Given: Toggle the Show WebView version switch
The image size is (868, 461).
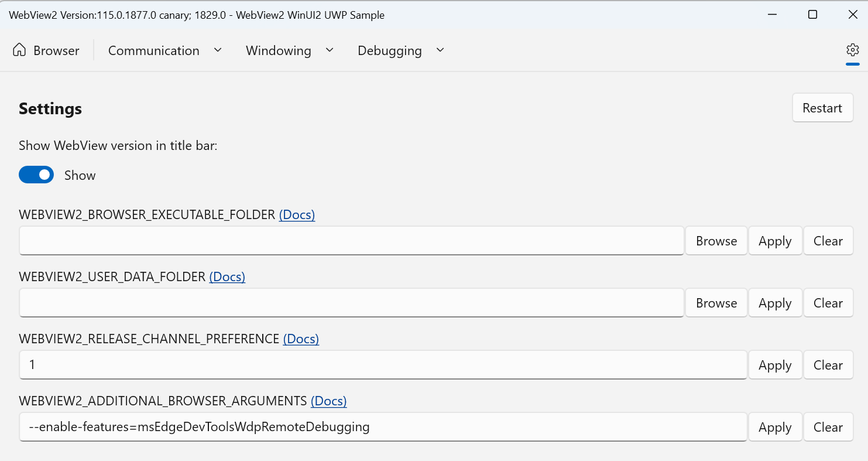Looking at the screenshot, I should point(36,175).
